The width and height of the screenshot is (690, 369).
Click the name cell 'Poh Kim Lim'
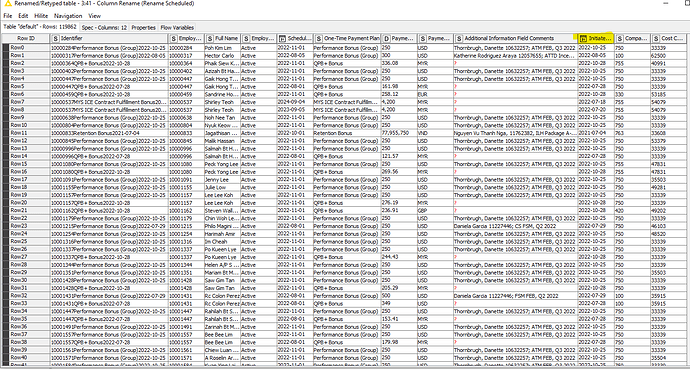point(222,47)
